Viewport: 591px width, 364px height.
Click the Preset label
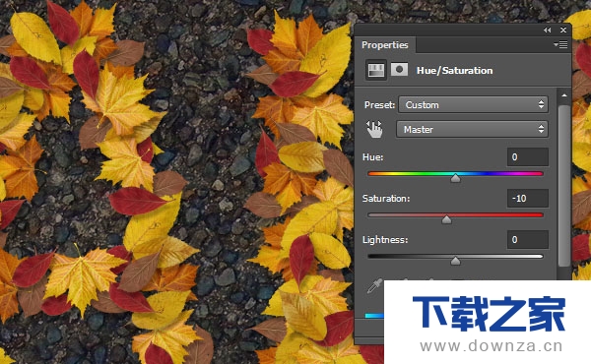379,105
